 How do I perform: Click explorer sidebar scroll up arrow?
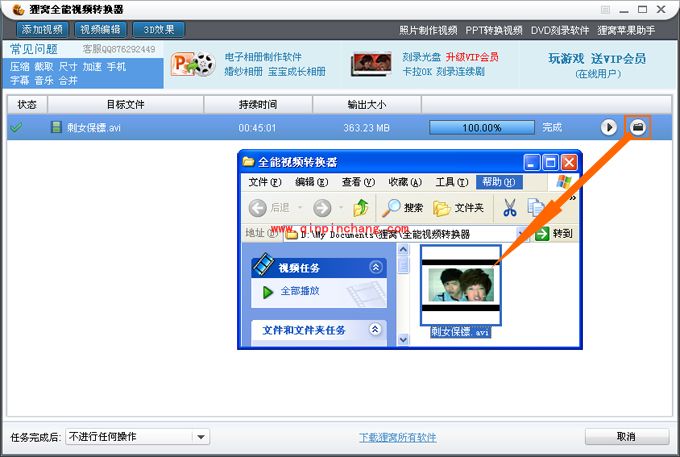pyautogui.click(x=403, y=249)
